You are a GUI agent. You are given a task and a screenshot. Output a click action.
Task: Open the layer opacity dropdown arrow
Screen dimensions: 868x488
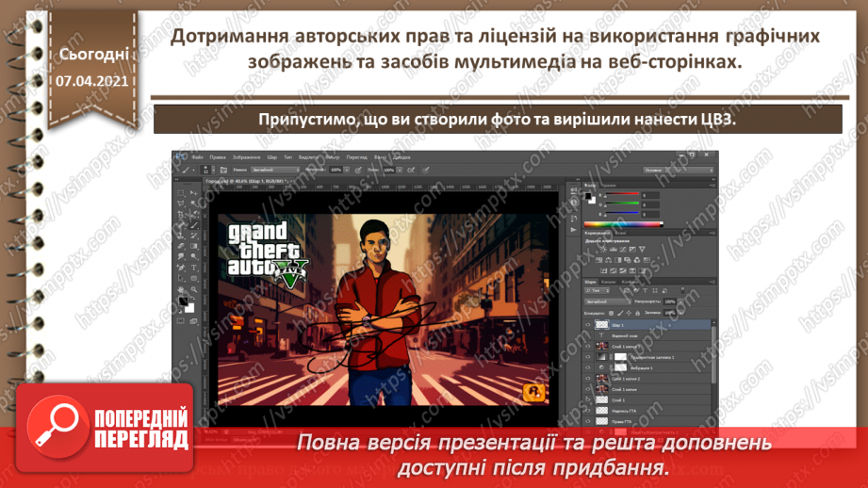coord(680,301)
